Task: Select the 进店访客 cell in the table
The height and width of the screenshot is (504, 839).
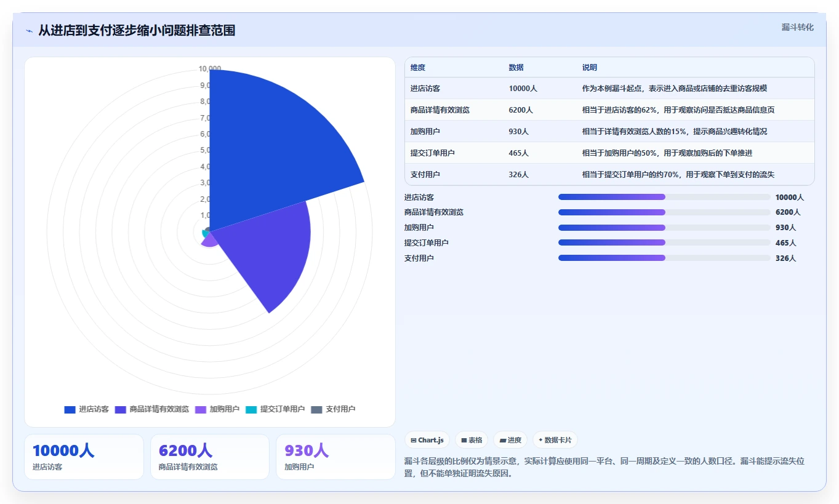Action: 425,89
